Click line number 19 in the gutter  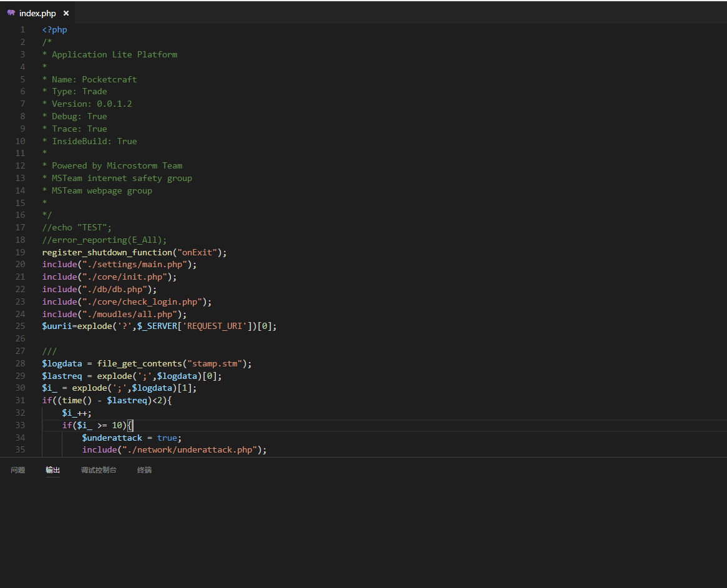[x=21, y=252]
